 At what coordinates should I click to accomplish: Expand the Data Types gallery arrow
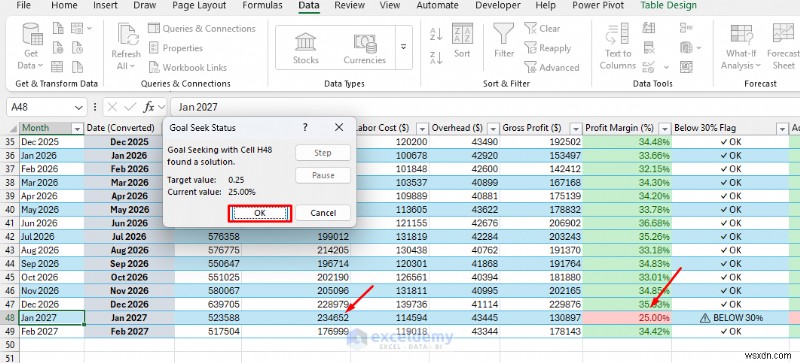pos(403,47)
